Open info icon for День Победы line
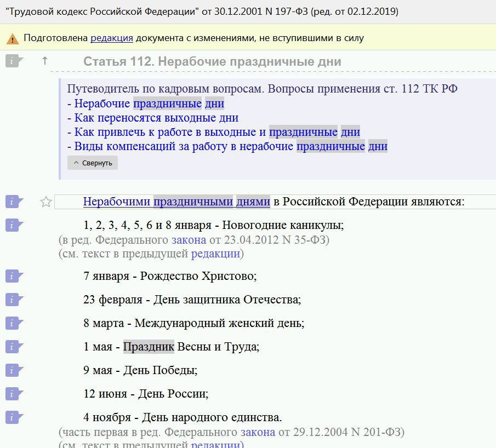This screenshot has height=448, width=496. point(14,371)
